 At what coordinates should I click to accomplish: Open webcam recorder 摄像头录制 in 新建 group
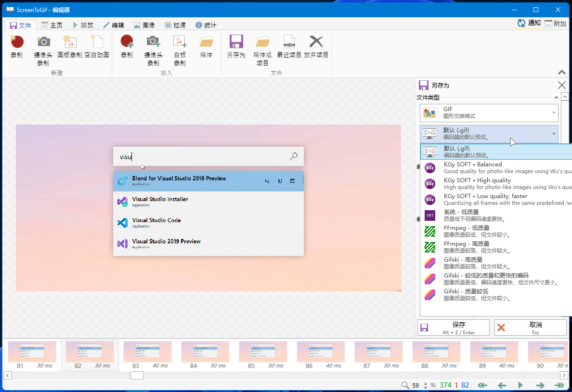(43, 51)
